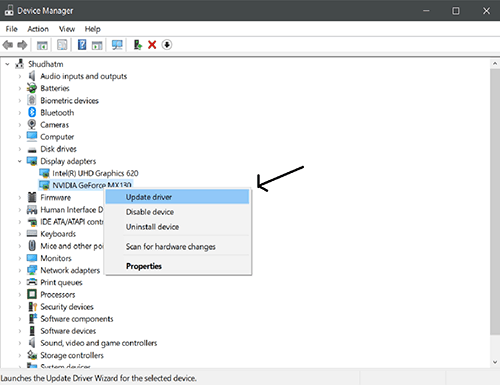Image resolution: width=500 pixels, height=385 pixels.
Task: Expand the Firmware node arrow
Action: (20, 198)
